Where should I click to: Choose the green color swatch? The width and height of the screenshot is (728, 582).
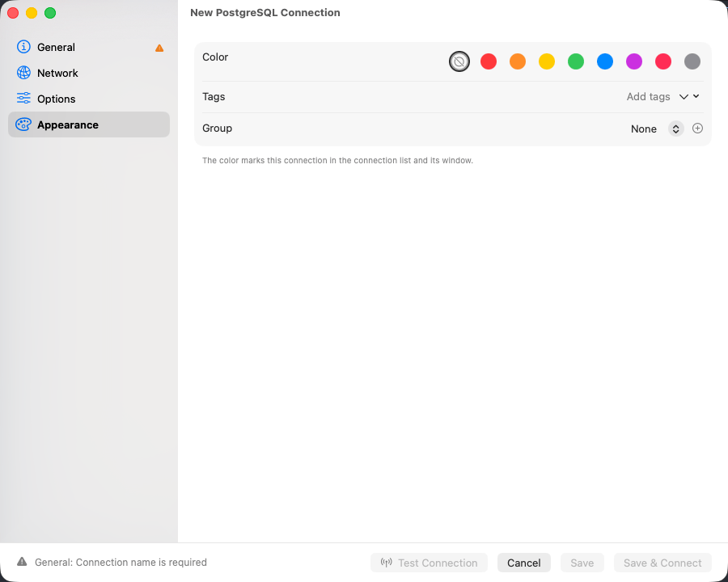tap(576, 61)
